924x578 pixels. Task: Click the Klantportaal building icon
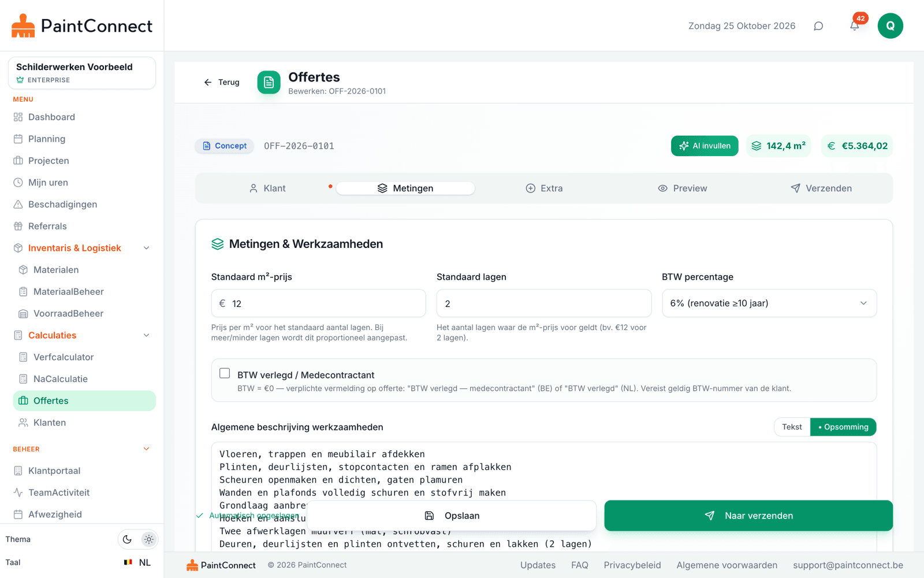coord(18,471)
